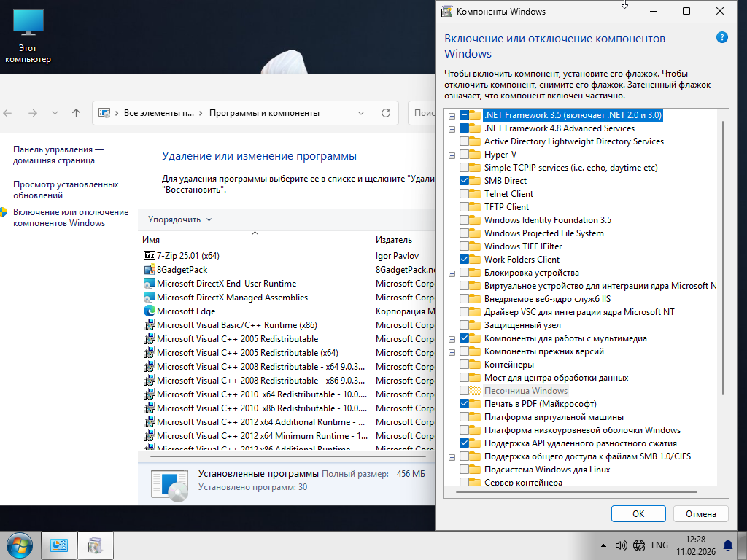
Task: Switch the ENG input language indicator
Action: (x=659, y=545)
